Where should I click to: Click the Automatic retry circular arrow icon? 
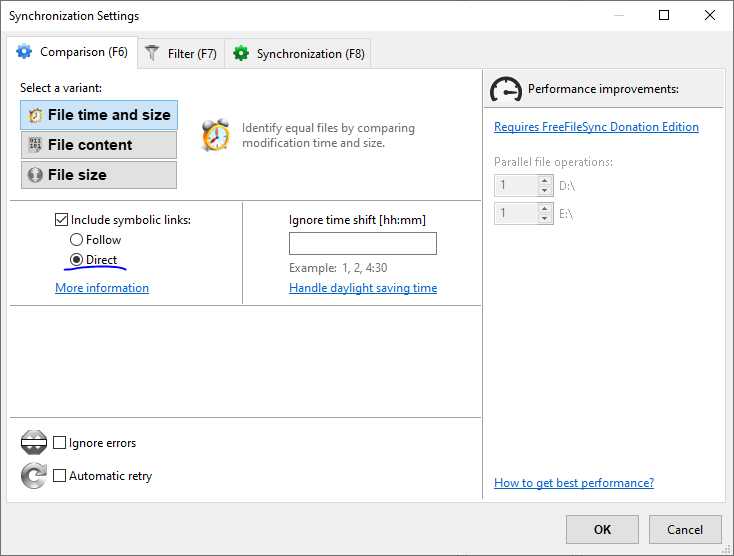coord(34,476)
